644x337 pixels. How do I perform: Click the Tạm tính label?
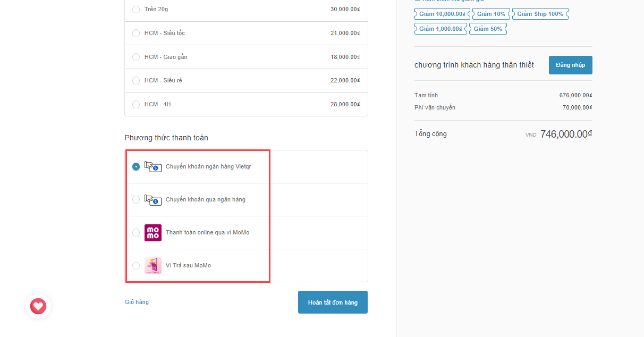pyautogui.click(x=426, y=95)
